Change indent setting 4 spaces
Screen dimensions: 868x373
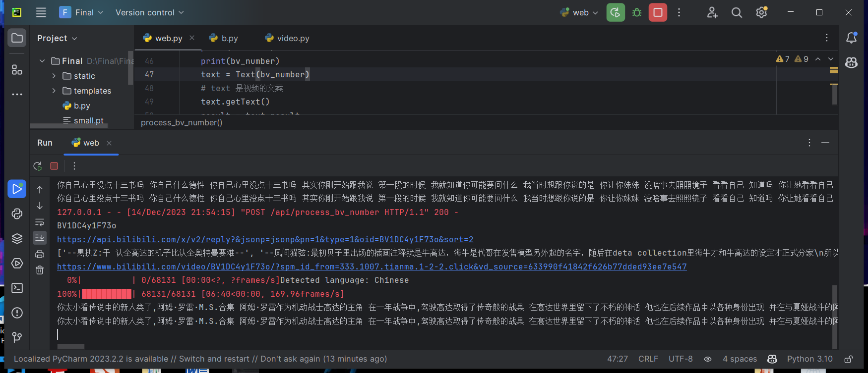(x=740, y=359)
